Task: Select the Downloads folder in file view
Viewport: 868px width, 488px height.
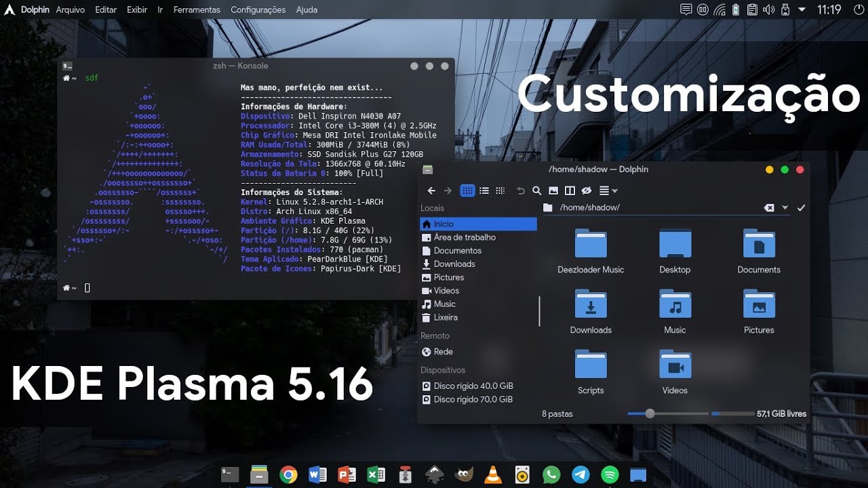Action: click(x=591, y=311)
